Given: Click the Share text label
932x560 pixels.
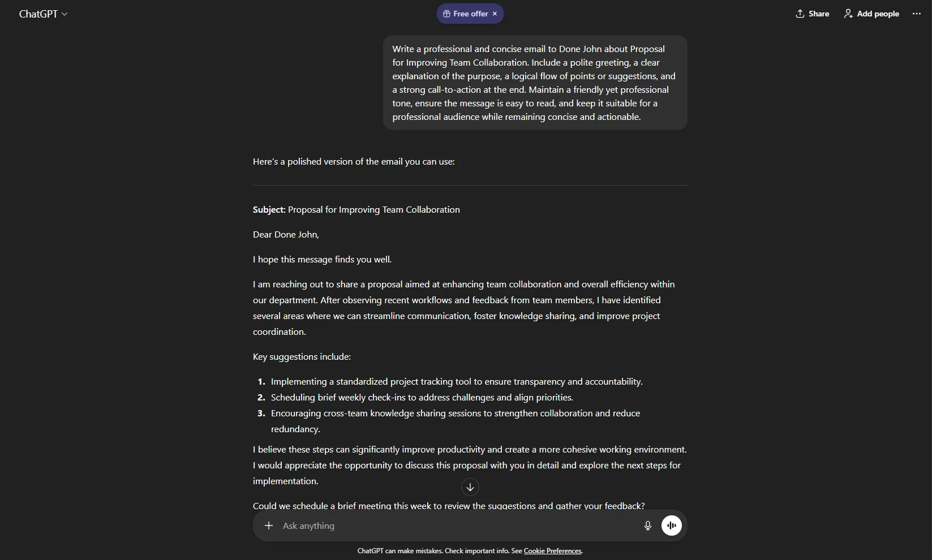Looking at the screenshot, I should click(818, 14).
